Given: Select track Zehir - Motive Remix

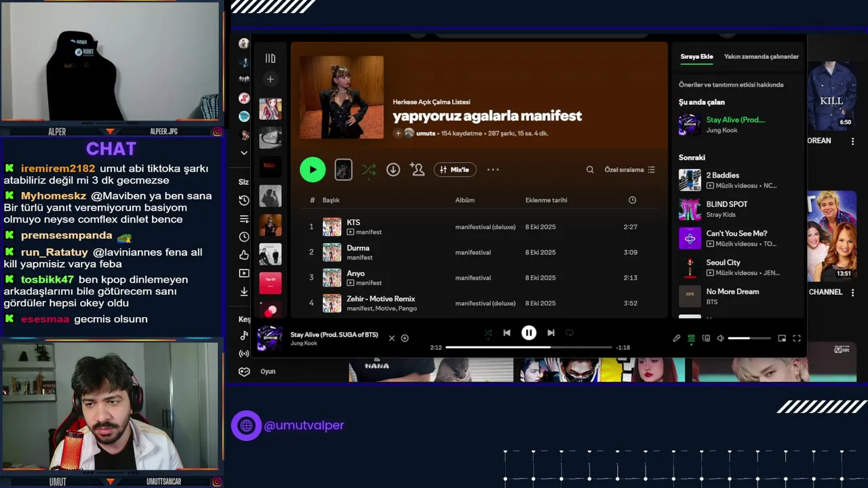Looking at the screenshot, I should click(479, 303).
